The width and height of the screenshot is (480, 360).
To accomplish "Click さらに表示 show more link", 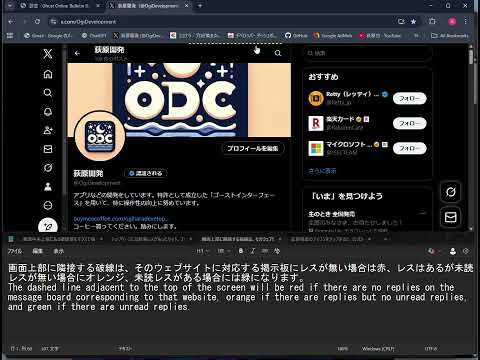I will (322, 171).
